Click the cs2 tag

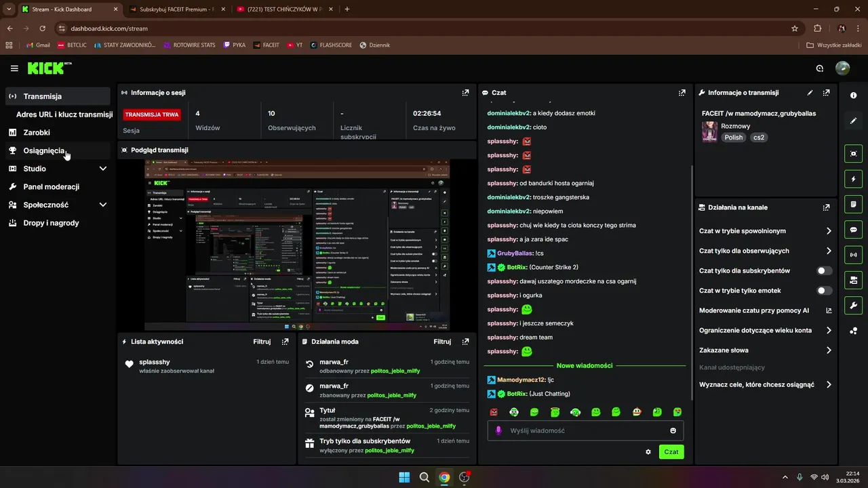pyautogui.click(x=759, y=138)
